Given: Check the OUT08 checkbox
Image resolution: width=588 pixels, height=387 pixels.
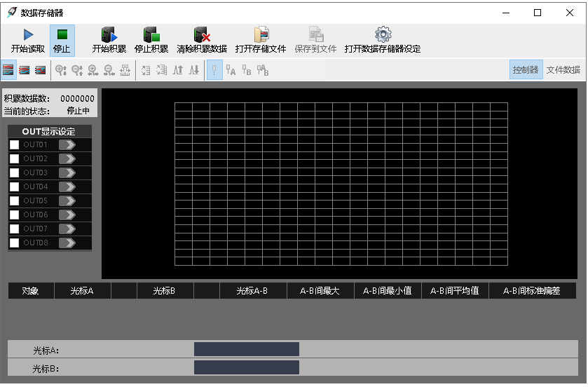Looking at the screenshot, I should (x=14, y=243).
